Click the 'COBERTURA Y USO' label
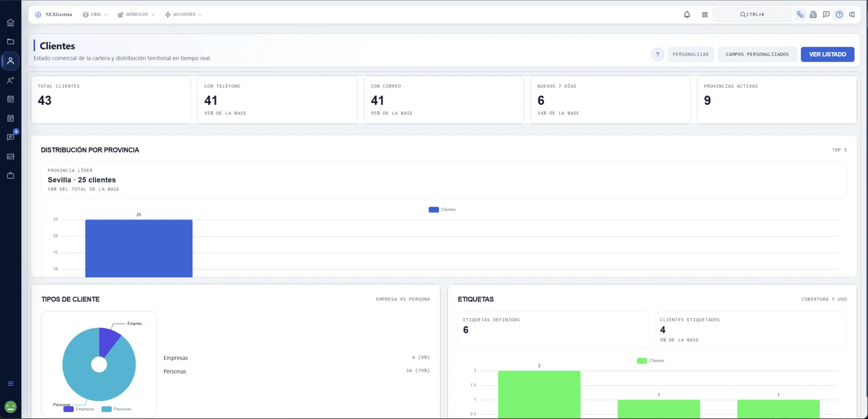 click(x=824, y=299)
